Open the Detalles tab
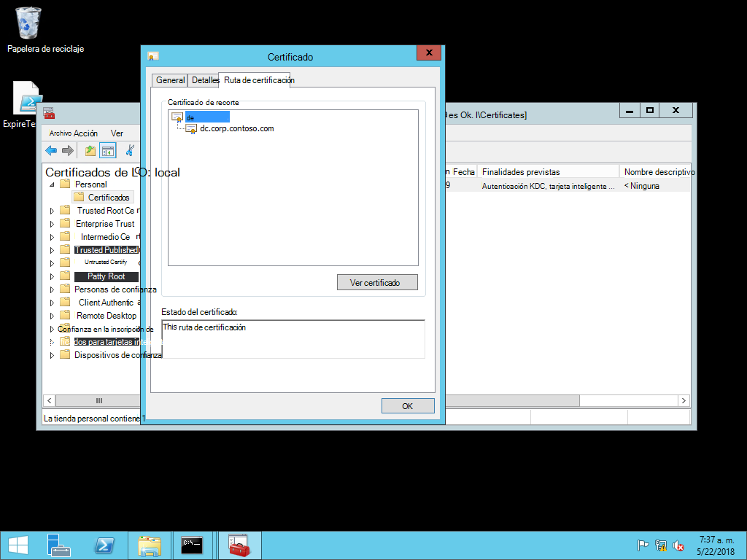This screenshot has width=747, height=560. pyautogui.click(x=205, y=80)
